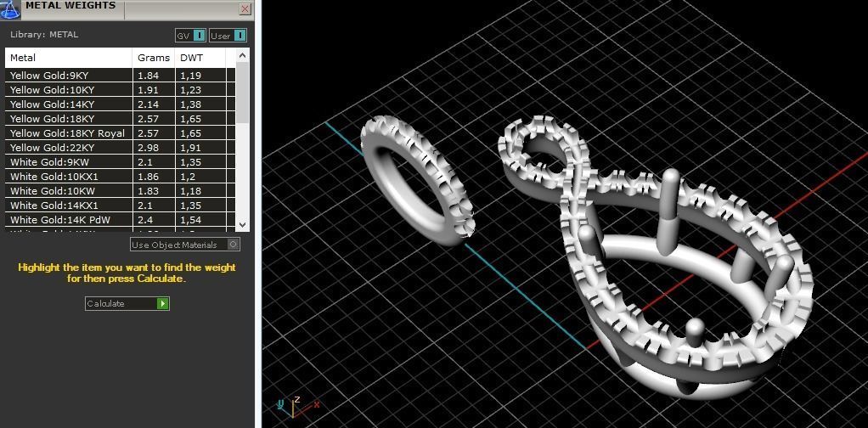Close the Metal Weights panel

coord(245,8)
